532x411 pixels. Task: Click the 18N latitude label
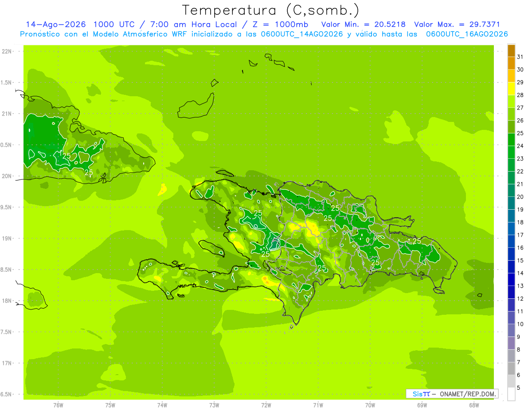point(7,301)
